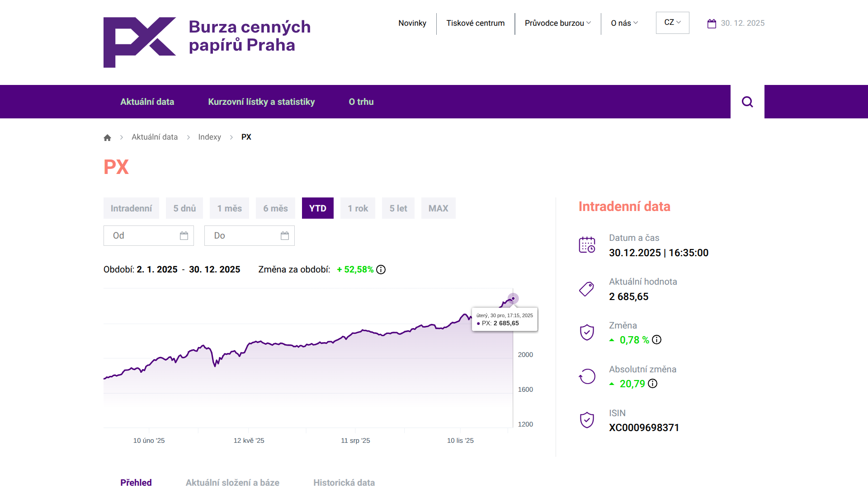
Task: Click Aktuální data breadcrumb link
Action: pos(155,137)
